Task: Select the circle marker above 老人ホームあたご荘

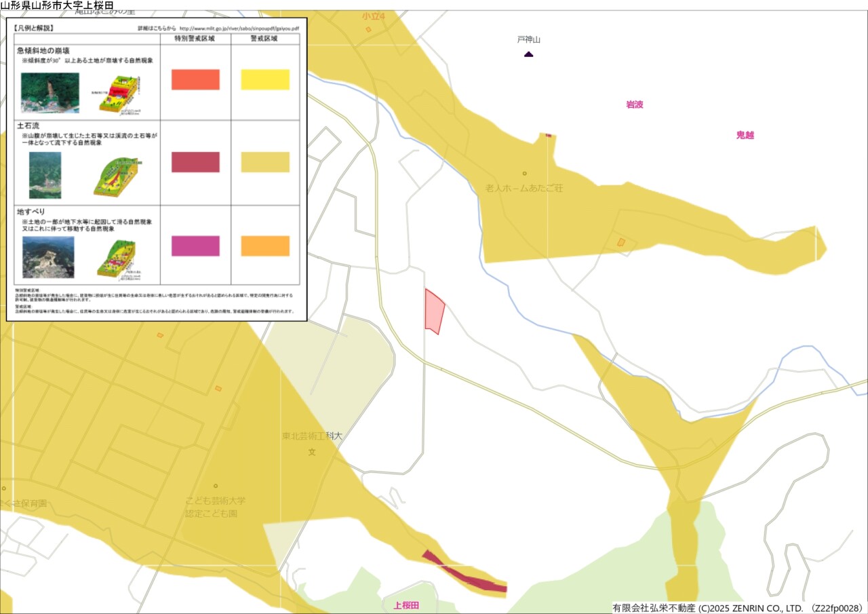Action: point(524,174)
